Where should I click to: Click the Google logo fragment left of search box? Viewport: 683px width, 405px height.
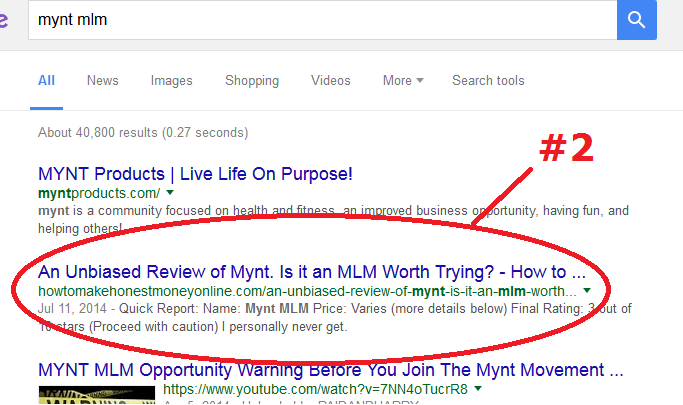click(x=4, y=20)
